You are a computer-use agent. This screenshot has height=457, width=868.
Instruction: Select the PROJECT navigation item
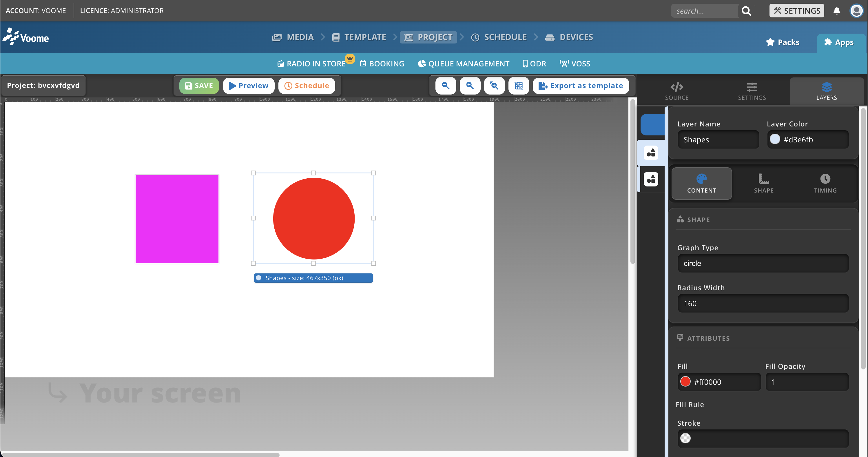click(428, 37)
